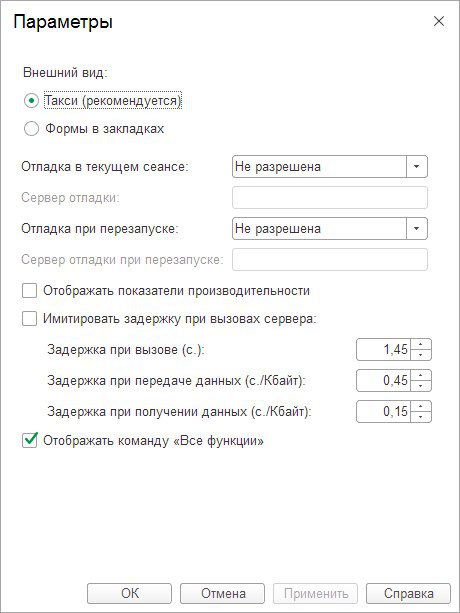Increase Задержка при получении данных up arrow
460x613 pixels.
pyautogui.click(x=421, y=407)
